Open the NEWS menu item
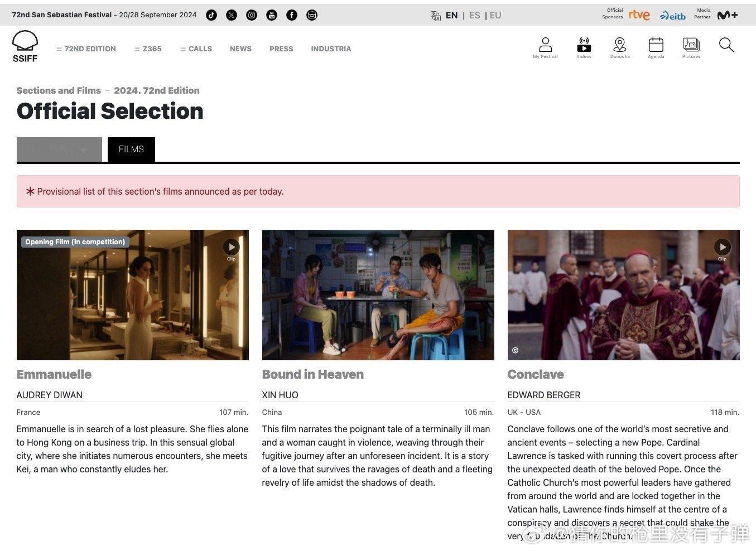Viewport: 756px width, 551px height. click(x=240, y=49)
